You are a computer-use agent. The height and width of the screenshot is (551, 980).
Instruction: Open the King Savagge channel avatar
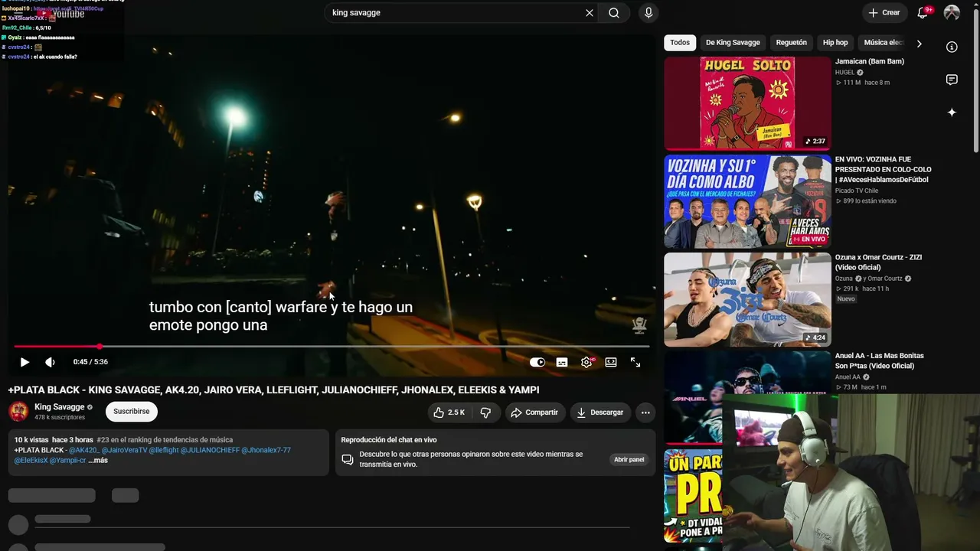[x=18, y=412]
